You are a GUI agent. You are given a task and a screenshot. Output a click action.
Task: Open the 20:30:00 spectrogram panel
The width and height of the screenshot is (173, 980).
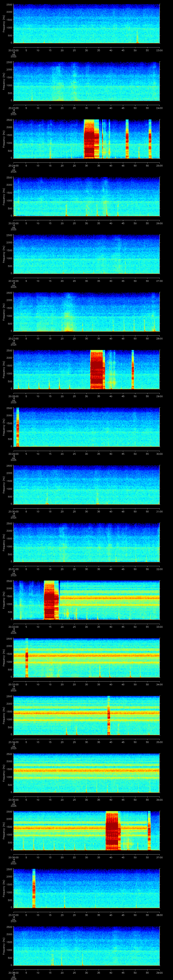(86, 485)
